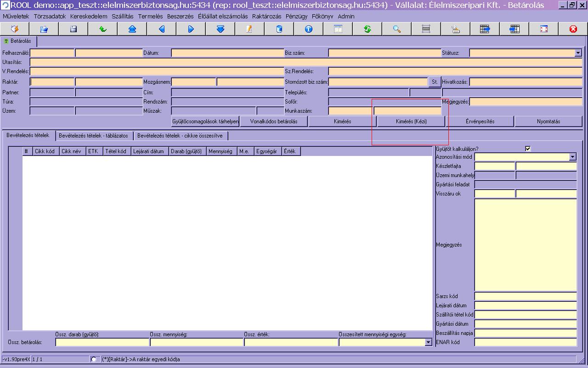Click the blue info toolbar icon
The width and height of the screenshot is (588, 368).
(x=309, y=29)
